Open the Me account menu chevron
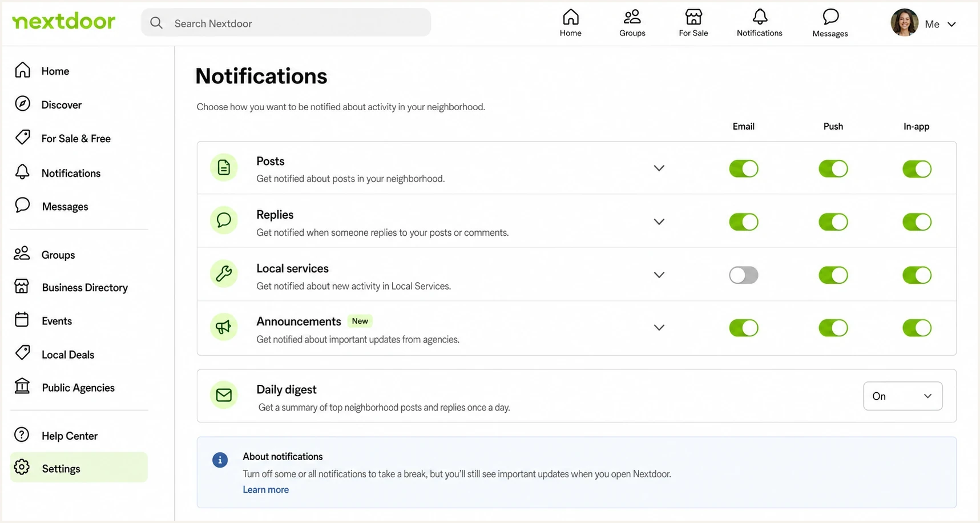Screen dimensions: 980x523 point(951,24)
